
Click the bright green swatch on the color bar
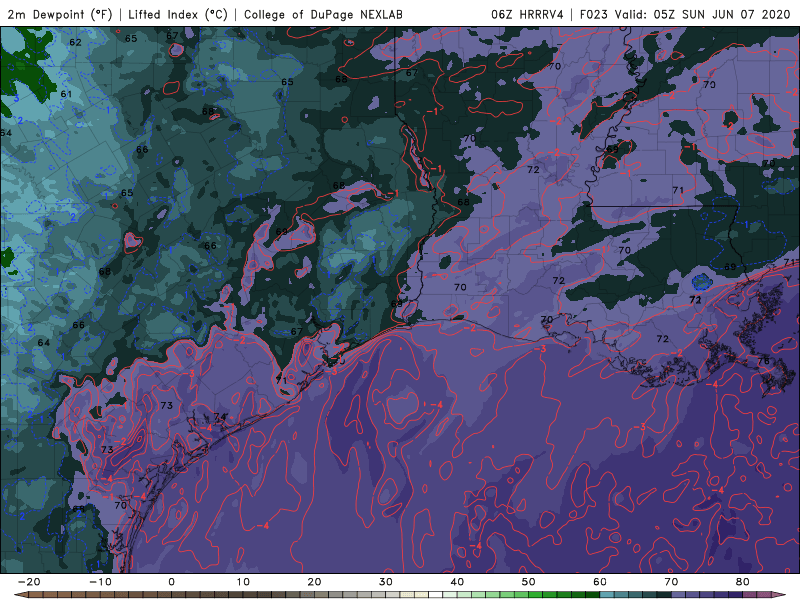[535, 594]
